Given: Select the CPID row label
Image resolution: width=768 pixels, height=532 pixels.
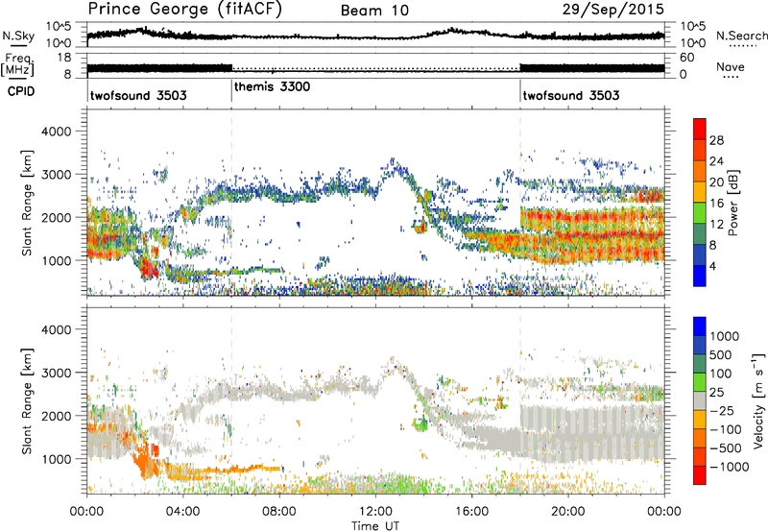Looking at the screenshot, I should point(21,91).
